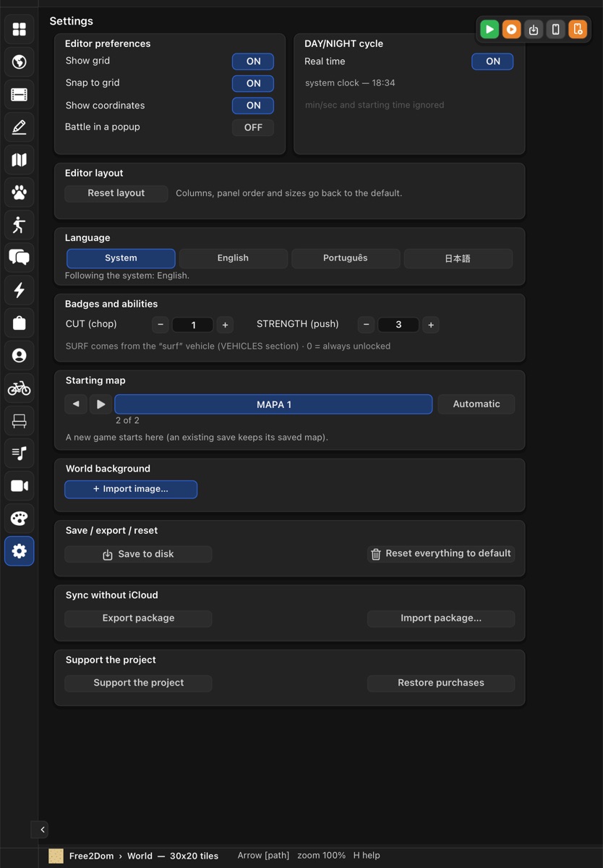Open the dialogue speech bubbles section
The height and width of the screenshot is (868, 603).
pos(20,258)
